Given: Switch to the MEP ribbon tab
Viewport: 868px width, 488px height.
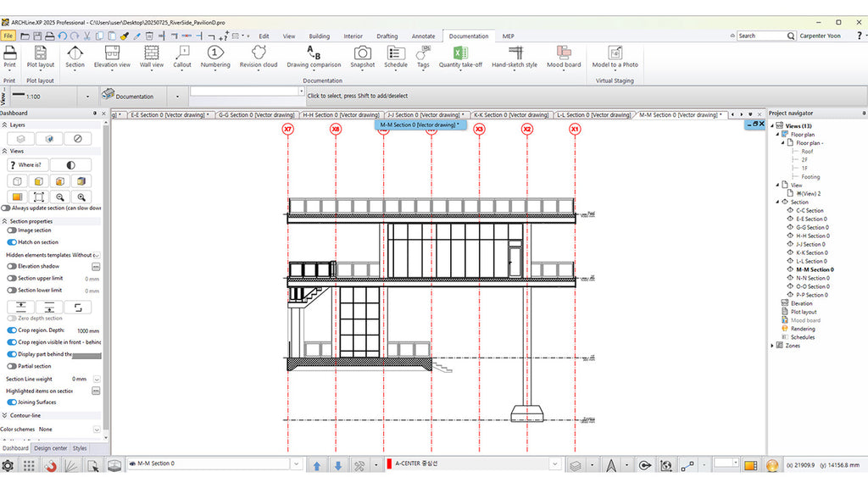Looking at the screenshot, I should pyautogui.click(x=509, y=36).
